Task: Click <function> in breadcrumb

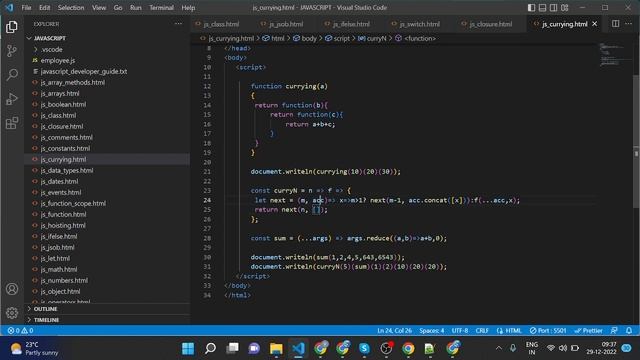Action: coord(420,38)
